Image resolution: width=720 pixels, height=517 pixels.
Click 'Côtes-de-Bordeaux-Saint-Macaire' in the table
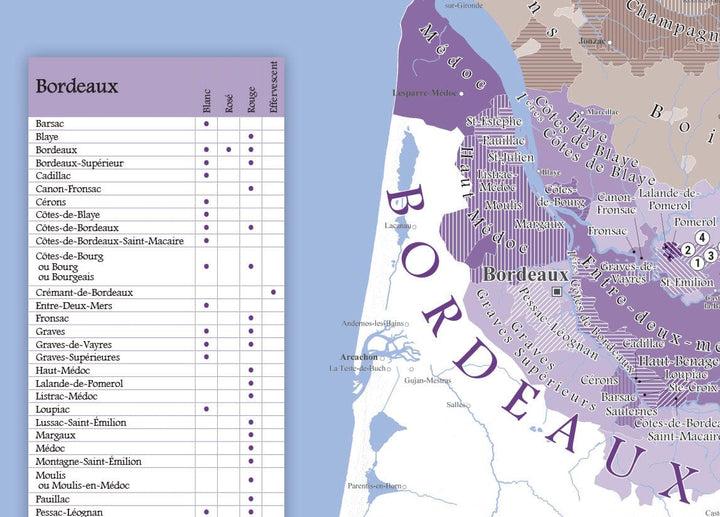click(x=110, y=241)
